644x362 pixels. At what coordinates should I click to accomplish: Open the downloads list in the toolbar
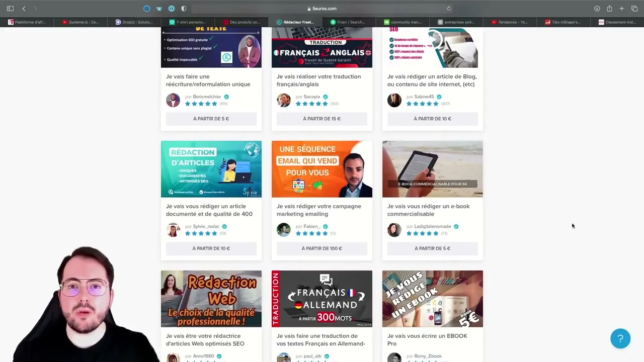pos(597,8)
